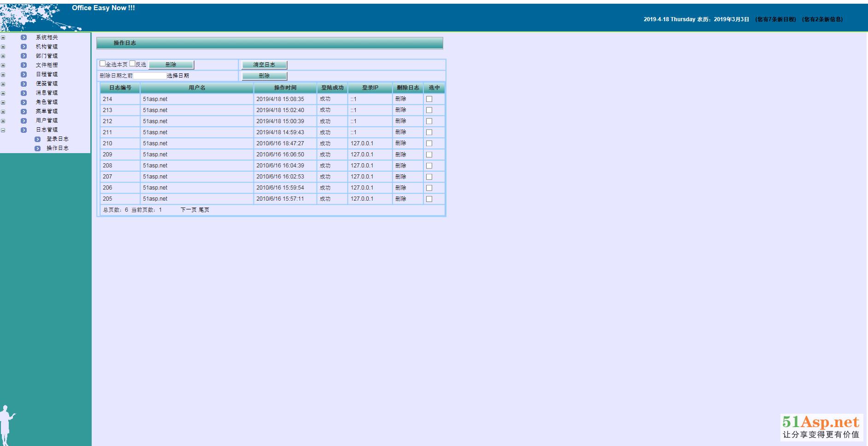Click 删除 button below 清空日志
The image size is (868, 446).
pos(264,76)
